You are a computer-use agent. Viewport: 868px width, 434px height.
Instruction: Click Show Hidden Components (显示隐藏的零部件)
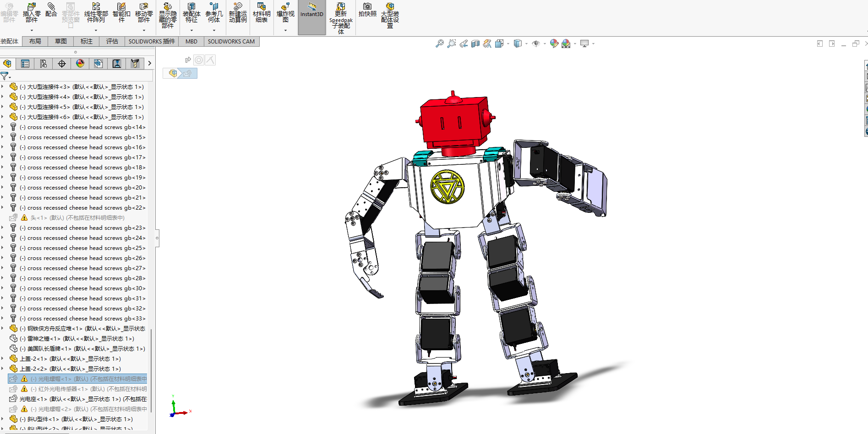click(x=168, y=16)
